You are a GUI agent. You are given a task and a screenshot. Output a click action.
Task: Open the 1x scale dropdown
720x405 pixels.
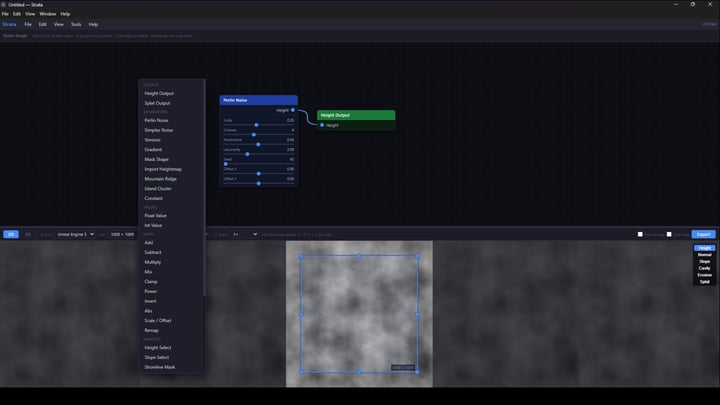coord(245,235)
